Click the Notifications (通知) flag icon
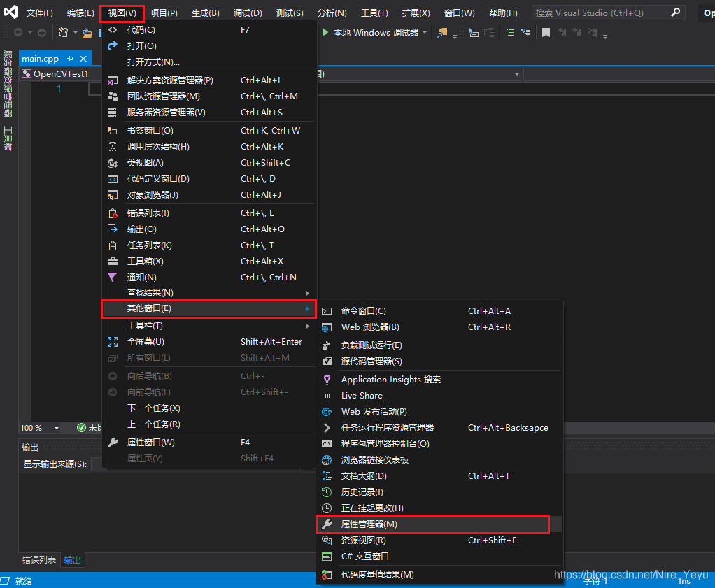Image resolution: width=715 pixels, height=588 pixels. [x=113, y=277]
